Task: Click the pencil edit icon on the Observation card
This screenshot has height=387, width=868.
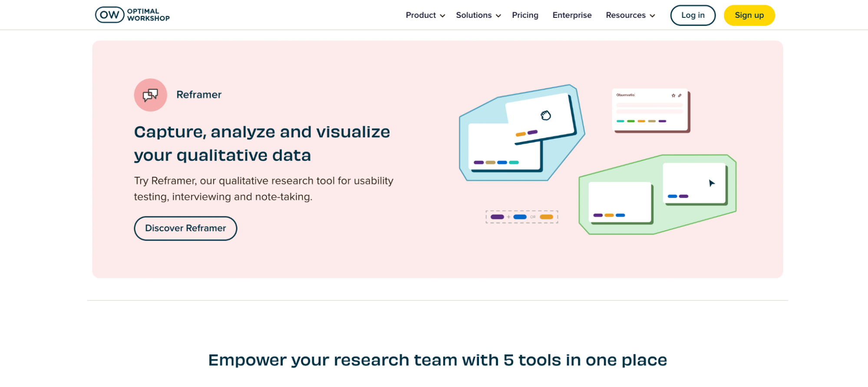Action: click(680, 95)
